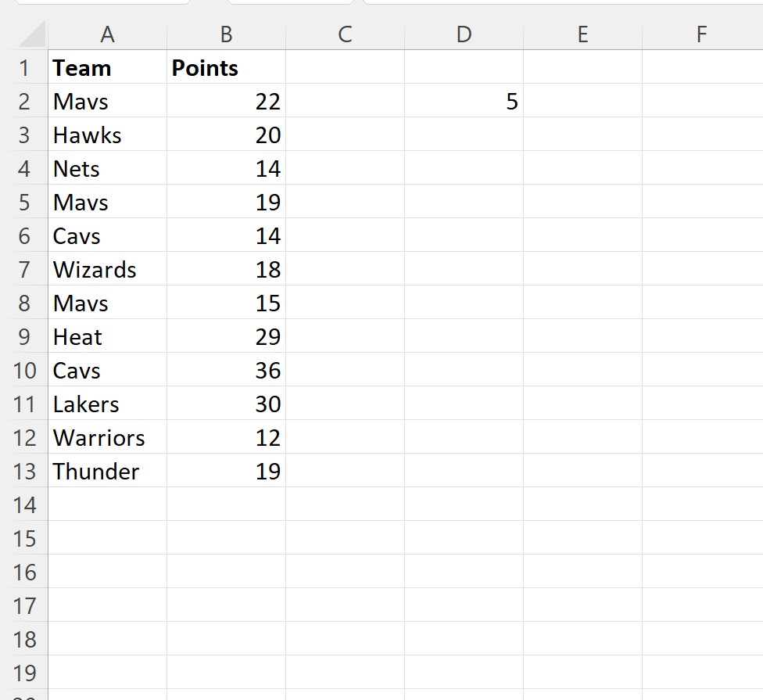This screenshot has height=700, width=763.
Task: Click the cell with value 36
Action: tap(226, 370)
